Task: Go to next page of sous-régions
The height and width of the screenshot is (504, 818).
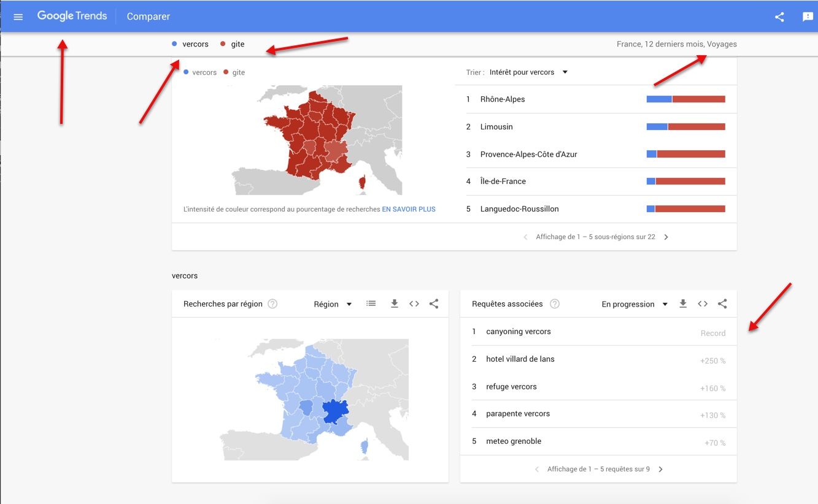Action: [x=666, y=237]
